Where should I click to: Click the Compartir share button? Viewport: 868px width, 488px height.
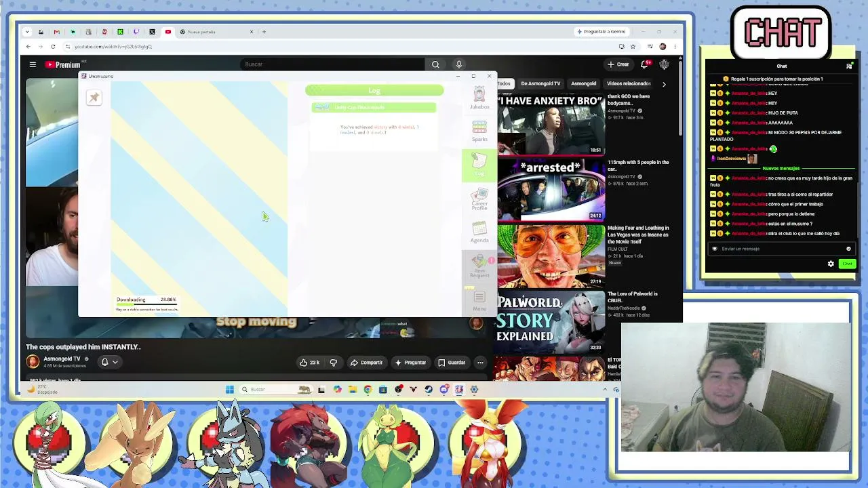[366, 363]
